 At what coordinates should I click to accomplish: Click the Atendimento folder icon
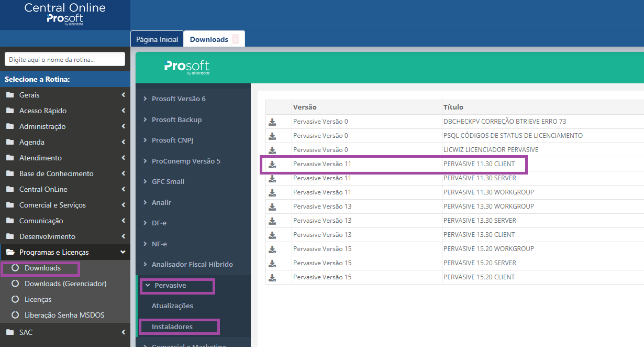coord(10,158)
